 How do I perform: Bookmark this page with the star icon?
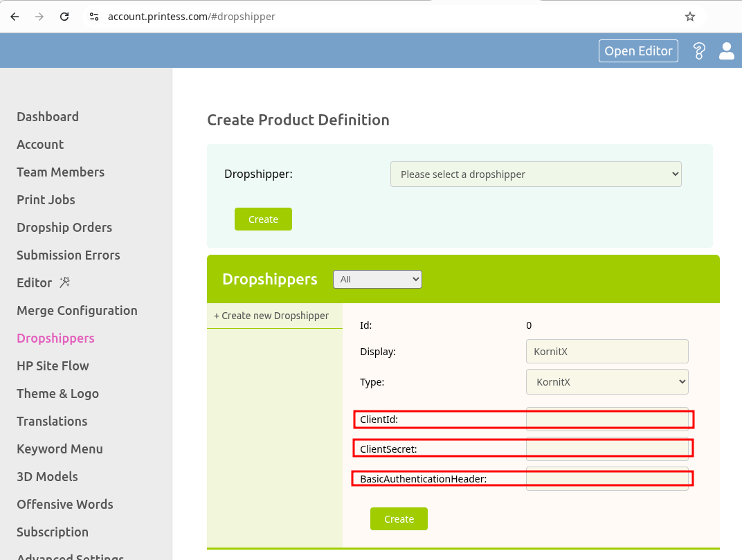(690, 17)
